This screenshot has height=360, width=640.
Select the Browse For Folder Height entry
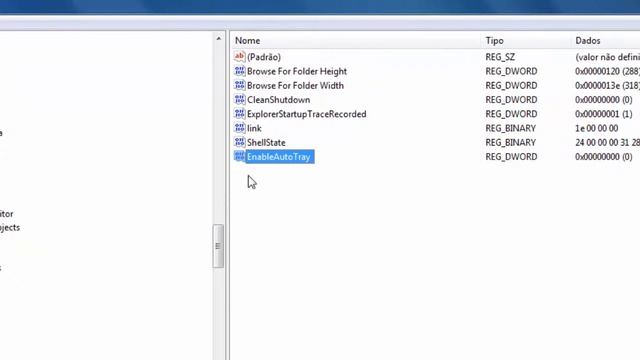(x=297, y=71)
